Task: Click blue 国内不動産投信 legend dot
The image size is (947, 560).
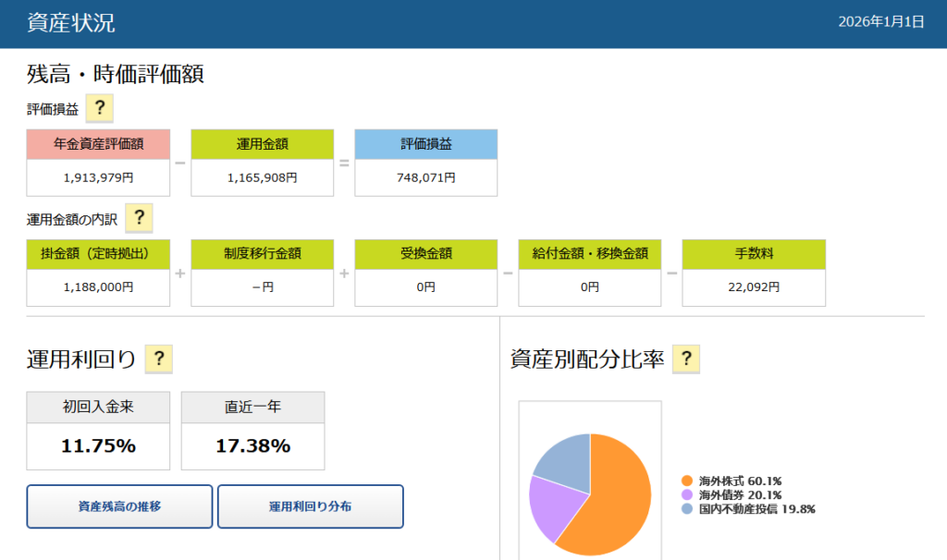Action: 686,508
